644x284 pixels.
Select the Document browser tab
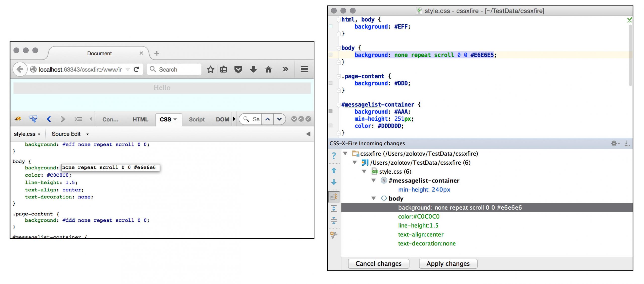pos(99,53)
